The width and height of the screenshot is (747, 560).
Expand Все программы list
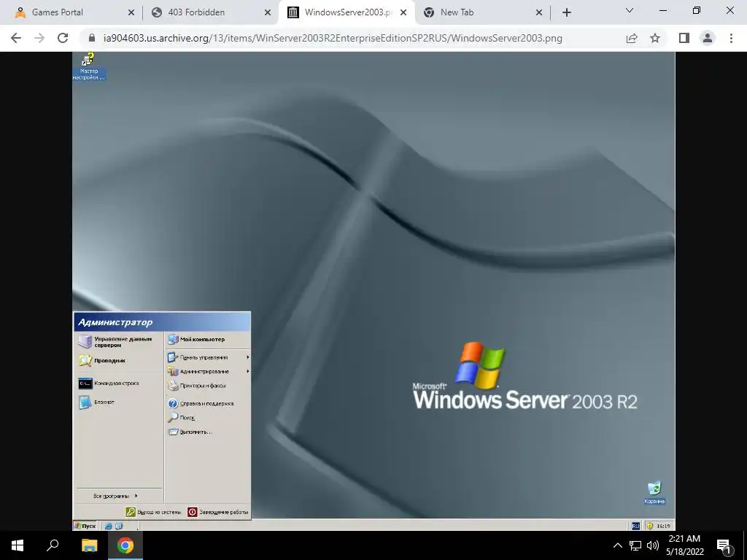coord(115,496)
